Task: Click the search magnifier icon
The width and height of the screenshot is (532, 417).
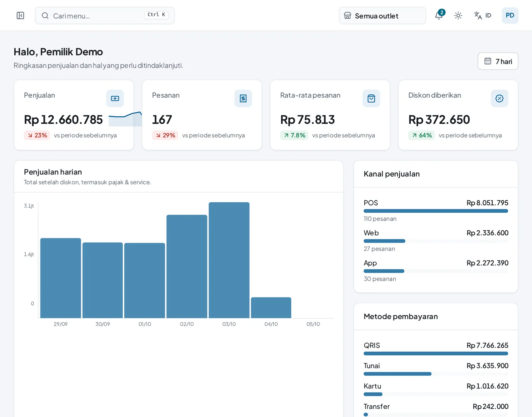Action: click(45, 16)
